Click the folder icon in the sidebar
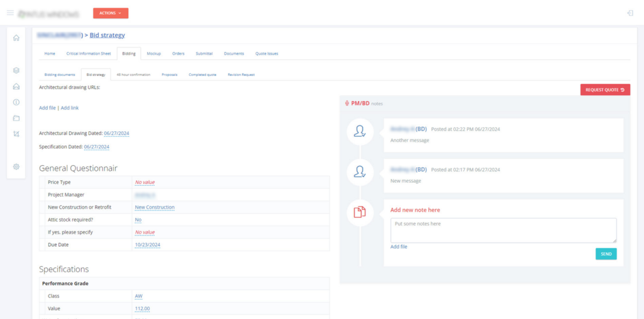The image size is (644, 319). [16, 118]
